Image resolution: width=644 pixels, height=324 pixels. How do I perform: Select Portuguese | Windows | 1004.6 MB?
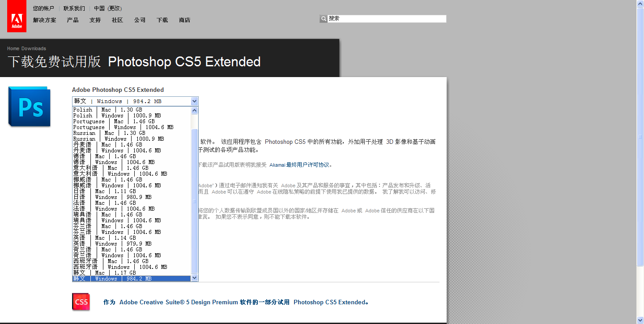[132, 127]
